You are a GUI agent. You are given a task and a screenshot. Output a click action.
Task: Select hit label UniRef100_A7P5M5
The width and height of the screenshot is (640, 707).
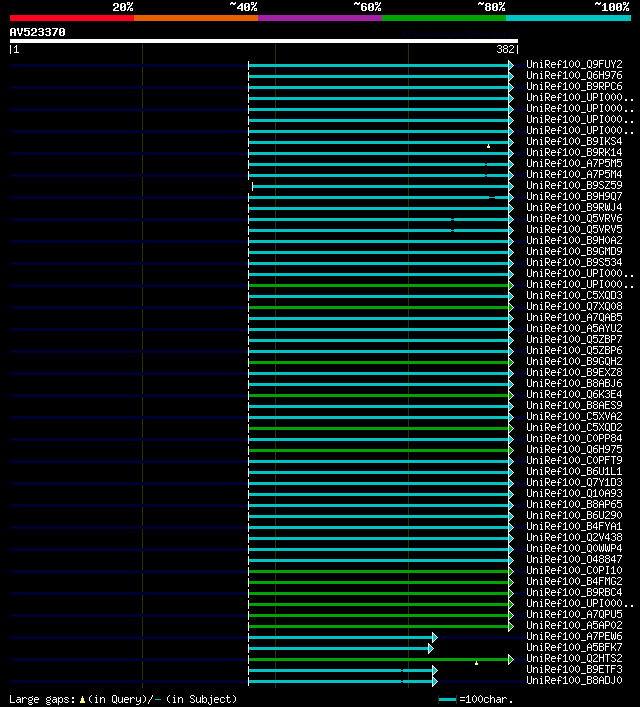pos(574,163)
